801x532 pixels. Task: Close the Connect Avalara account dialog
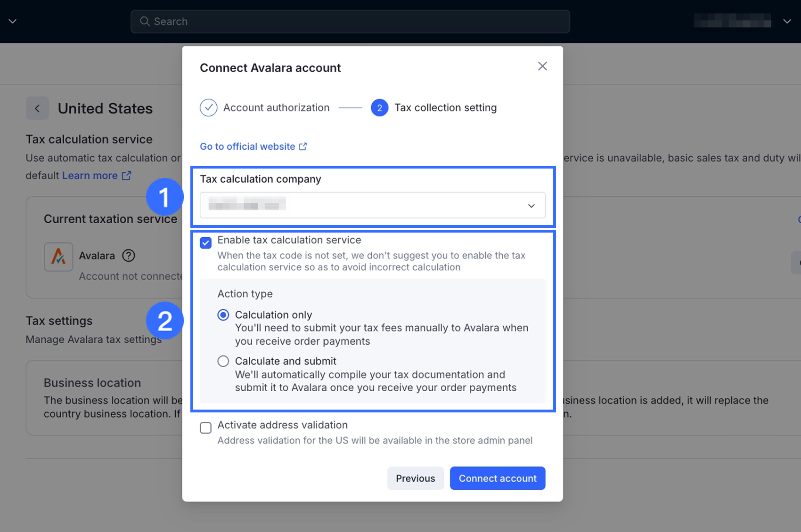[542, 66]
